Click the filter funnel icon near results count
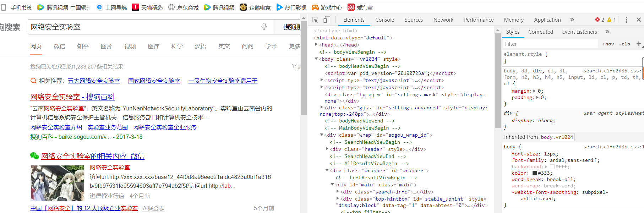 click(294, 66)
